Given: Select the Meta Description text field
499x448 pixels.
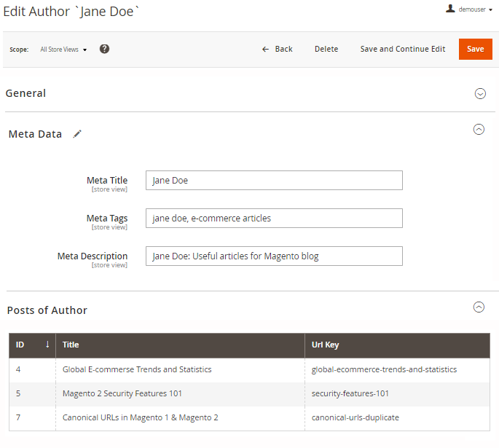Looking at the screenshot, I should (x=274, y=256).
